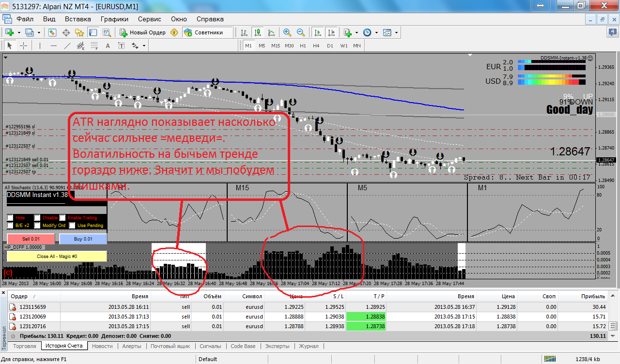Click the Buy 0.01 button

(83, 239)
